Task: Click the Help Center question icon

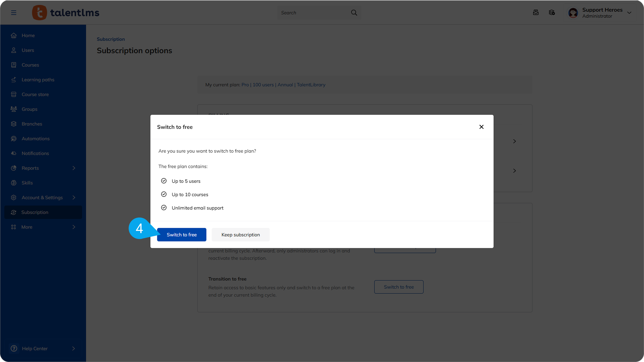Action: (x=14, y=348)
